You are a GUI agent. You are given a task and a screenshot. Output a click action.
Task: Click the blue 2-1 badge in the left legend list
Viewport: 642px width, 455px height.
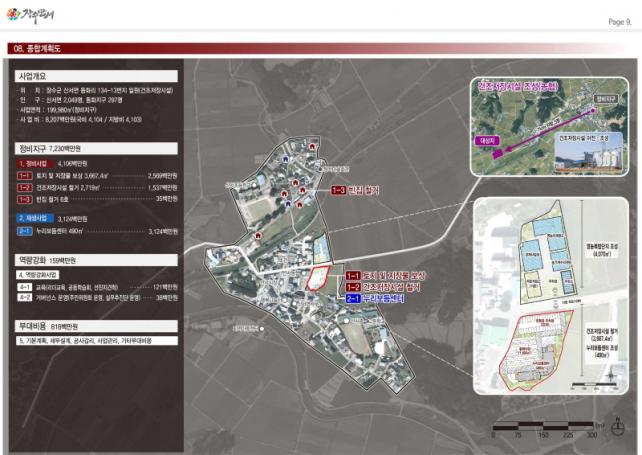tap(25, 231)
